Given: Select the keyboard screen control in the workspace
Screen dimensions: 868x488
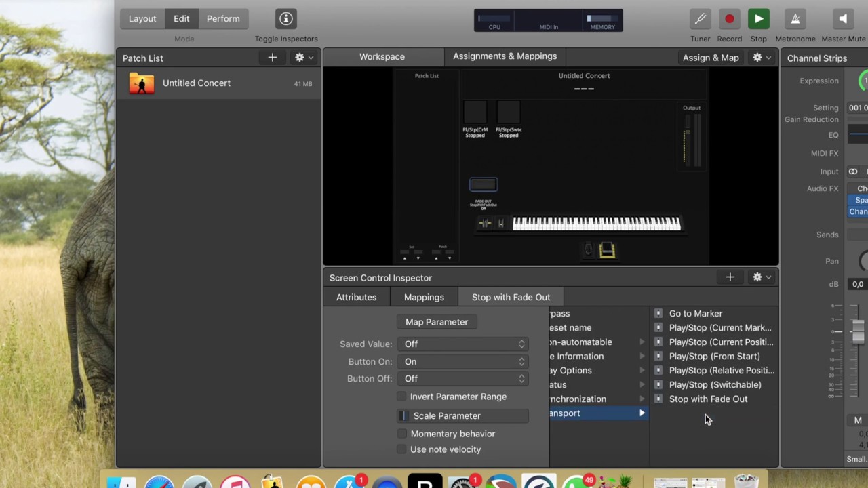Looking at the screenshot, I should 596,224.
